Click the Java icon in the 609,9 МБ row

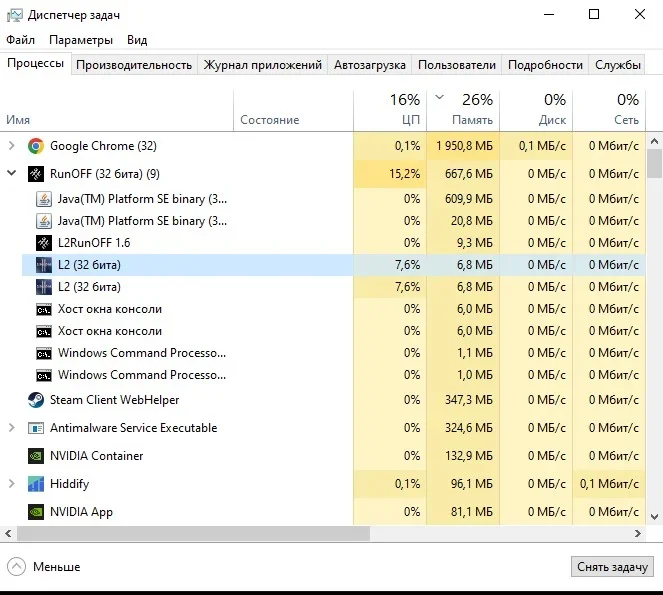44,199
